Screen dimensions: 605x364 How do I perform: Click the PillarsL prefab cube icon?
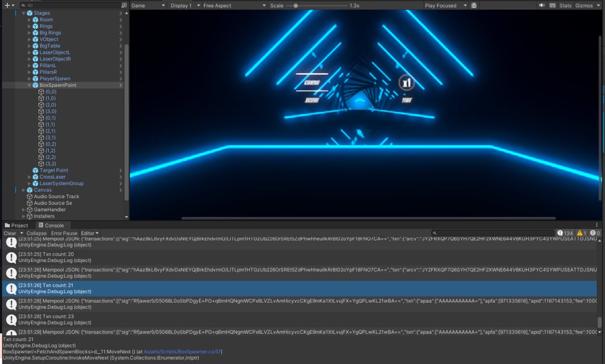(x=35, y=66)
